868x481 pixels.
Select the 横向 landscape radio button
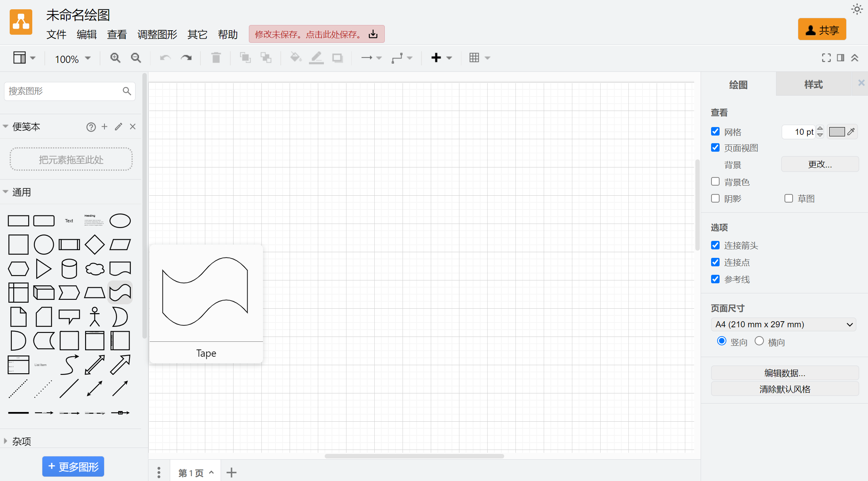pyautogui.click(x=759, y=341)
